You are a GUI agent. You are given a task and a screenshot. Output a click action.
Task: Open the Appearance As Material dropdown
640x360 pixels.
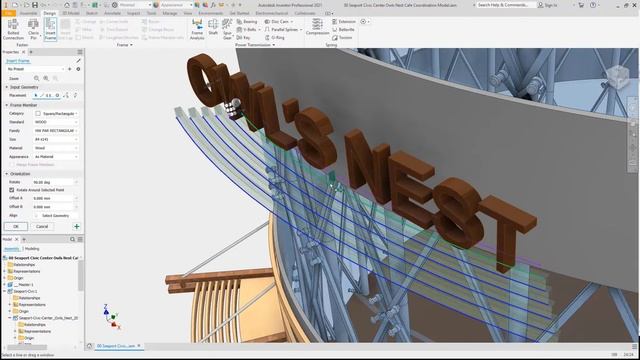click(56, 157)
